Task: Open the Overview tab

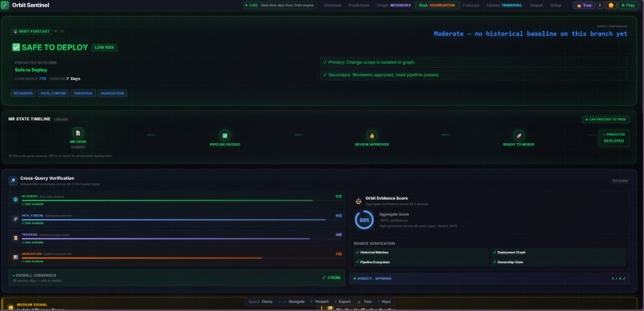Action: coord(332,6)
